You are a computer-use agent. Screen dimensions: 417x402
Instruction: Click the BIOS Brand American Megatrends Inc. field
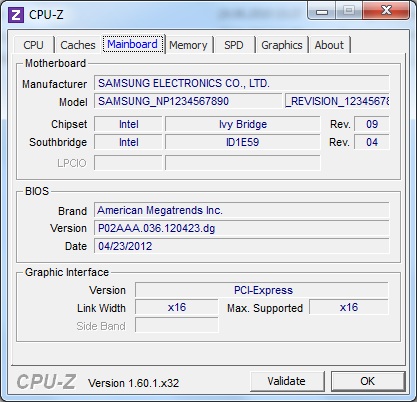[x=242, y=210]
